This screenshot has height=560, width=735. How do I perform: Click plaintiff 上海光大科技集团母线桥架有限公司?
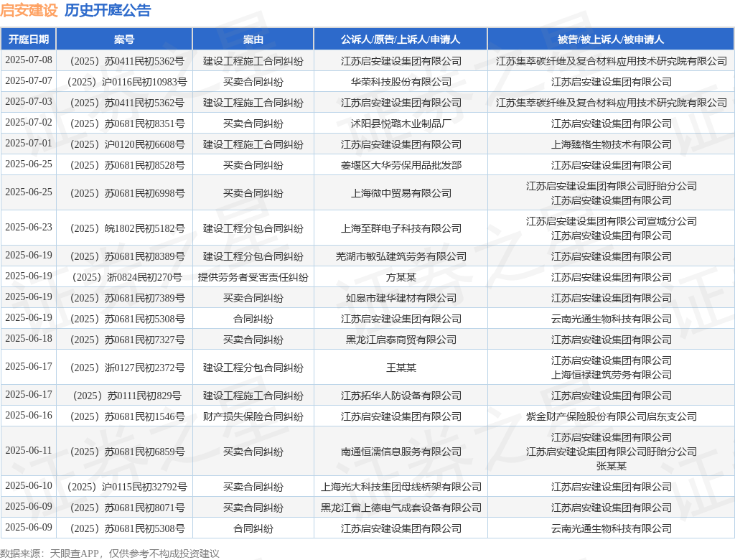click(x=401, y=487)
